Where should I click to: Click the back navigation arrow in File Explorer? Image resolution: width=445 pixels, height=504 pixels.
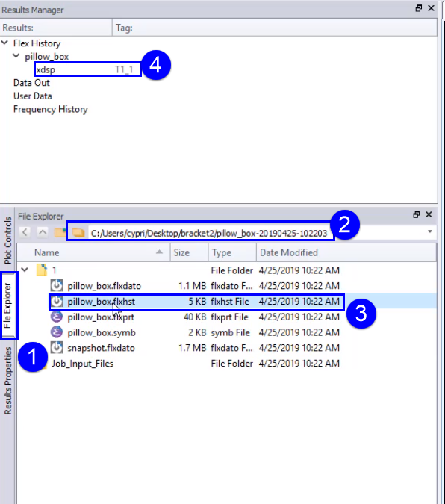click(25, 232)
